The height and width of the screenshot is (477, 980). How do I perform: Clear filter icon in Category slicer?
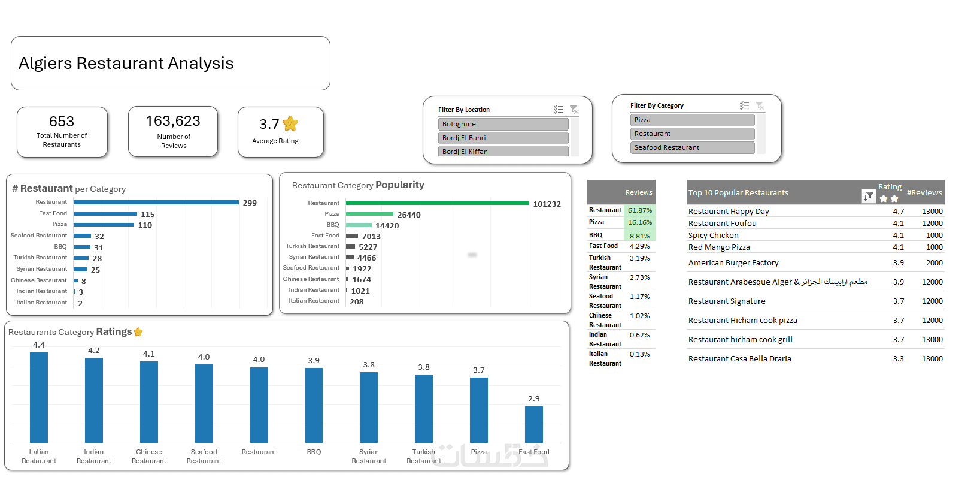tap(760, 105)
